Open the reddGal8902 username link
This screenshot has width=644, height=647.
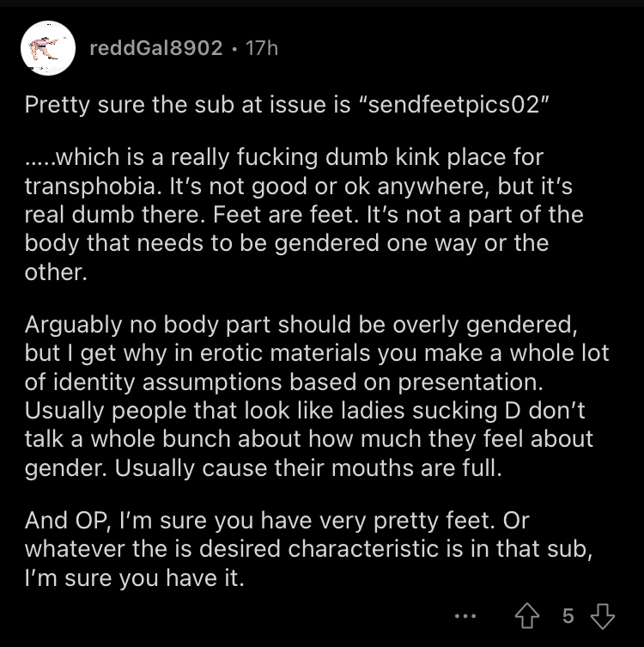coord(156,48)
